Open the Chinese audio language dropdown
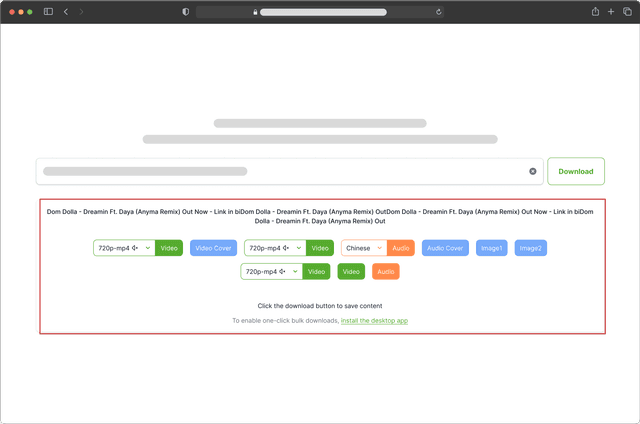Screen dimensions: 640x424 (x=363, y=248)
